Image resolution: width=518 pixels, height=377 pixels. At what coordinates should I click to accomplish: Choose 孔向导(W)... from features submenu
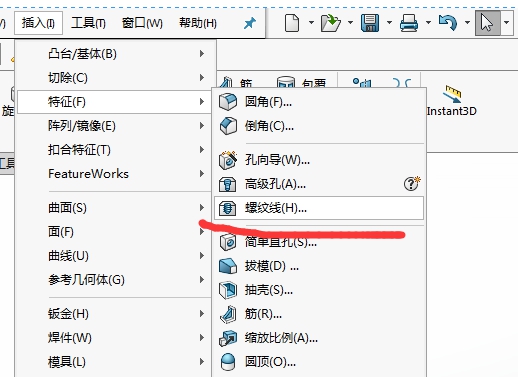pos(319,160)
